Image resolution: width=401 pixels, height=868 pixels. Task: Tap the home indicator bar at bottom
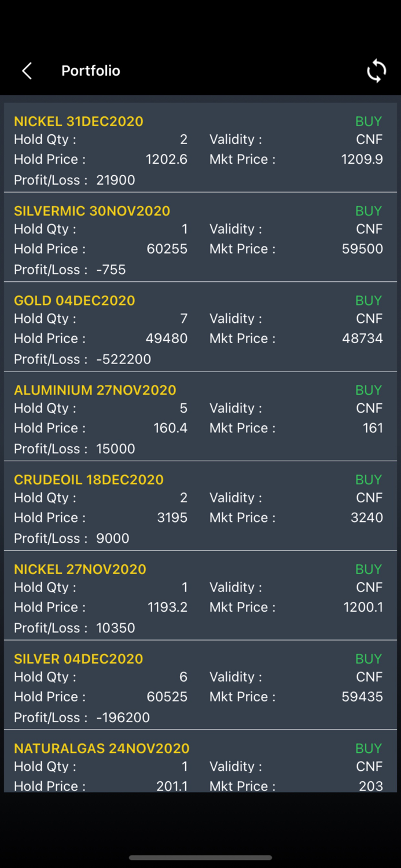pos(200,858)
